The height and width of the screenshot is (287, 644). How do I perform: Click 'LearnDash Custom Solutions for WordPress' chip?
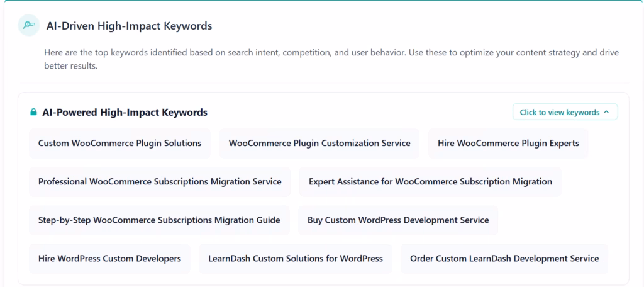point(296,259)
